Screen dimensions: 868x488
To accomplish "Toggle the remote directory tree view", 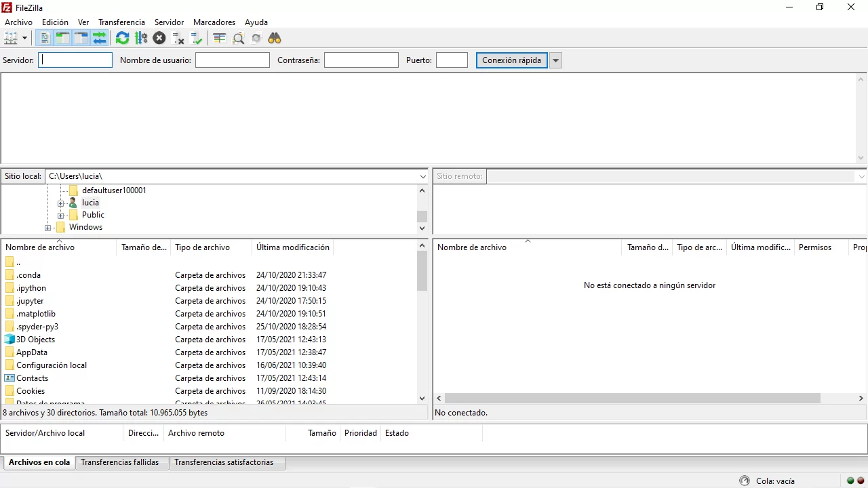I will 81,38.
